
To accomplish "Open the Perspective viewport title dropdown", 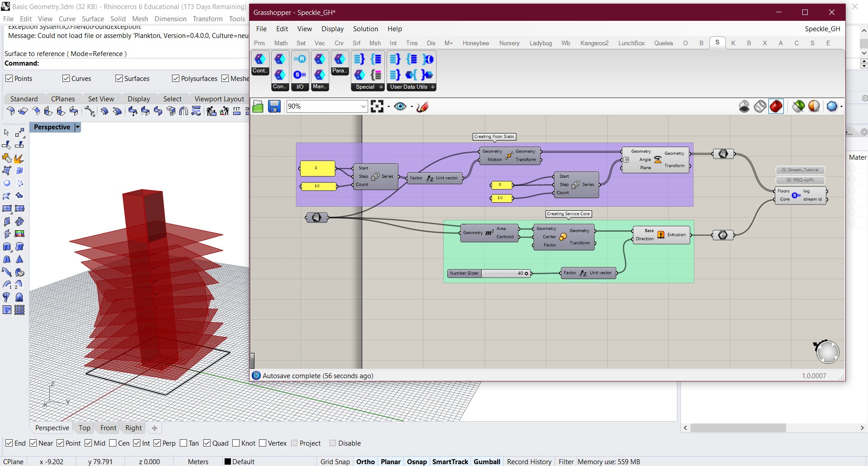I will tap(77, 127).
